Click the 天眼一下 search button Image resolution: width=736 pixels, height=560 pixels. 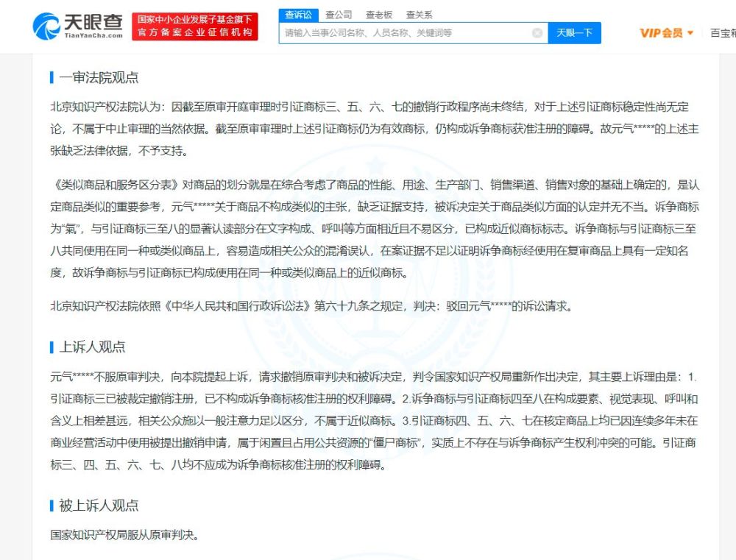(575, 33)
